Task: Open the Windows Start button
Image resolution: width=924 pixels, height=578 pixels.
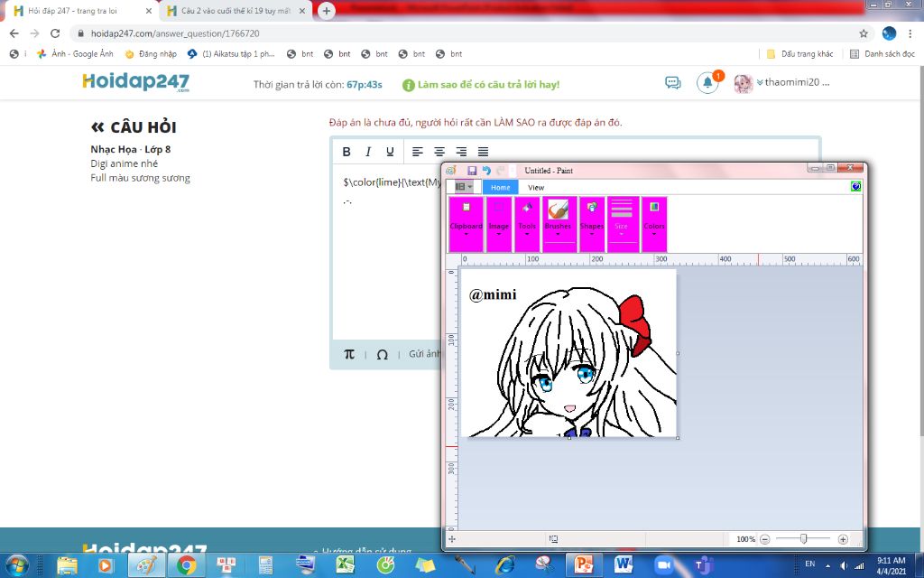Action: coord(16,565)
